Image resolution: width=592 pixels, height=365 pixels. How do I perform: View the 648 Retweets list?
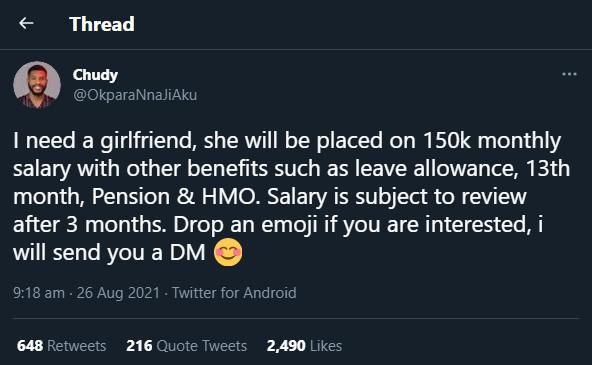(62, 346)
